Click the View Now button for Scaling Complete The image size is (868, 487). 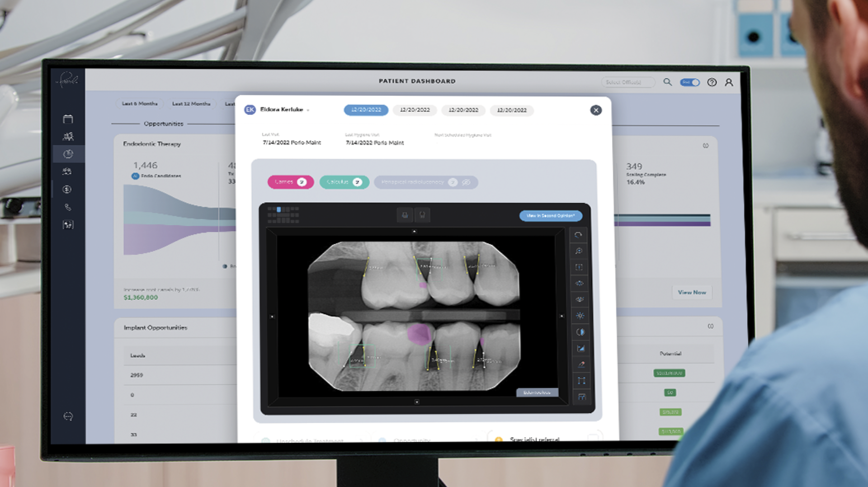[x=692, y=292]
